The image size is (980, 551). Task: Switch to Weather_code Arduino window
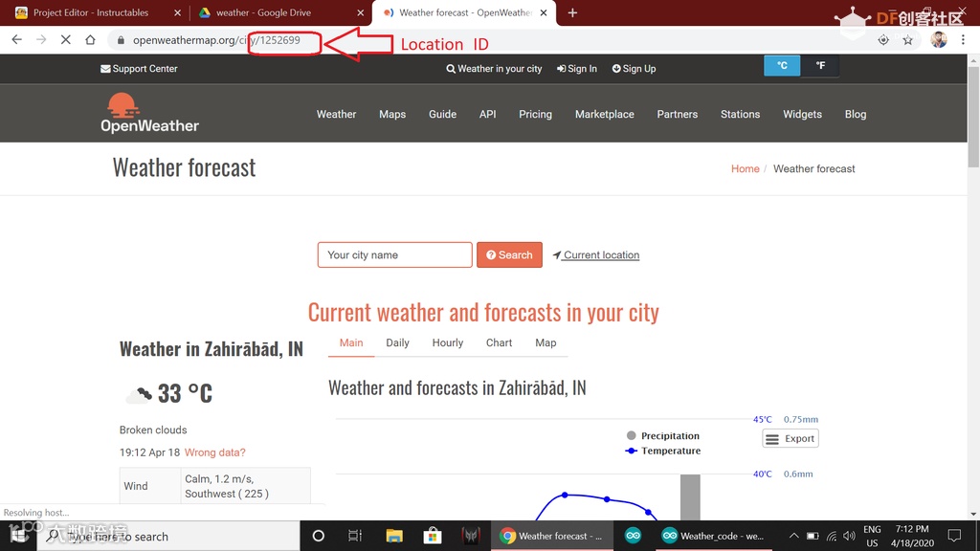(713, 536)
